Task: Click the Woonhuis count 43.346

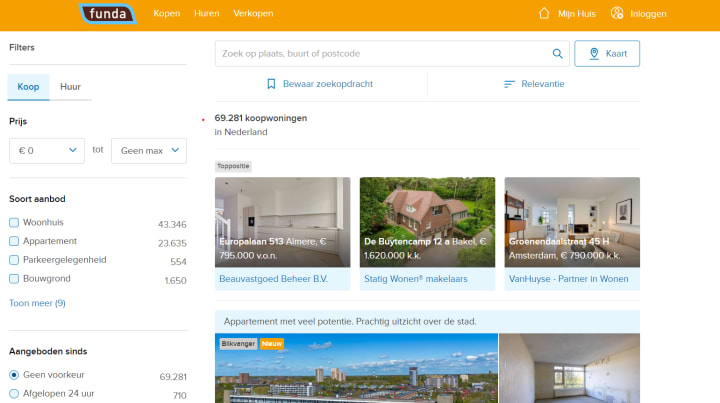Action: (172, 224)
